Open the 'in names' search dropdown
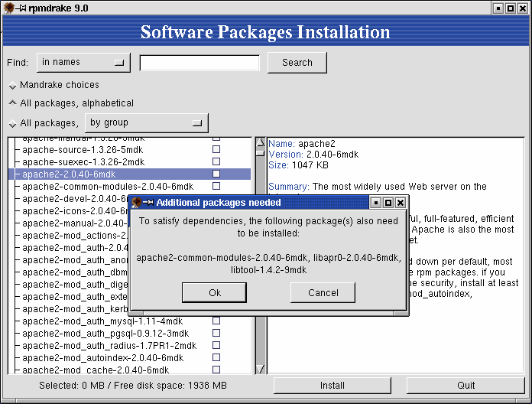This screenshot has width=532, height=404. 83,63
